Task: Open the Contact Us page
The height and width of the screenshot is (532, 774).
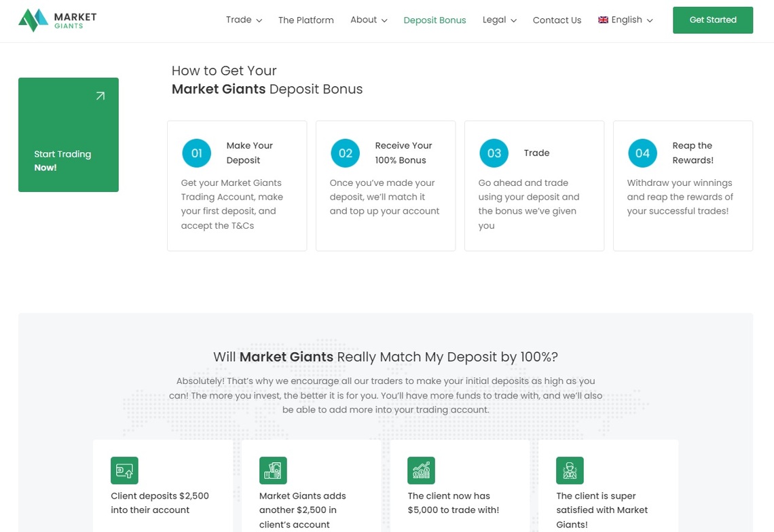Action: tap(557, 20)
